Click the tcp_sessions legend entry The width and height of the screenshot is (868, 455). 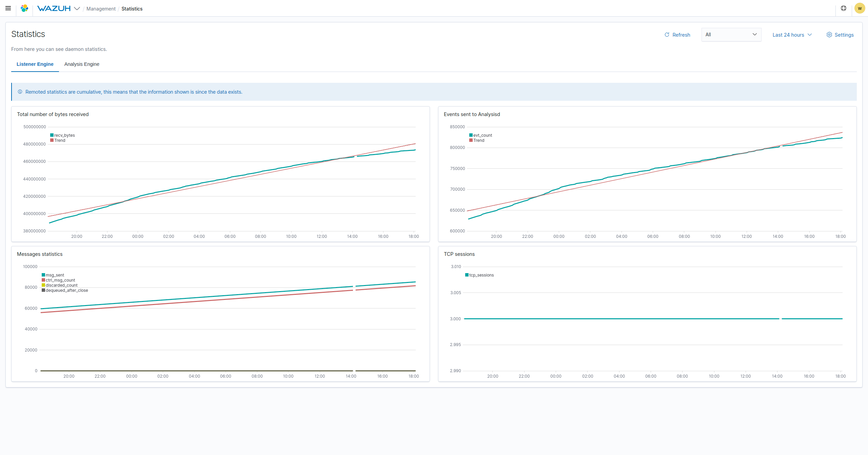tap(479, 275)
